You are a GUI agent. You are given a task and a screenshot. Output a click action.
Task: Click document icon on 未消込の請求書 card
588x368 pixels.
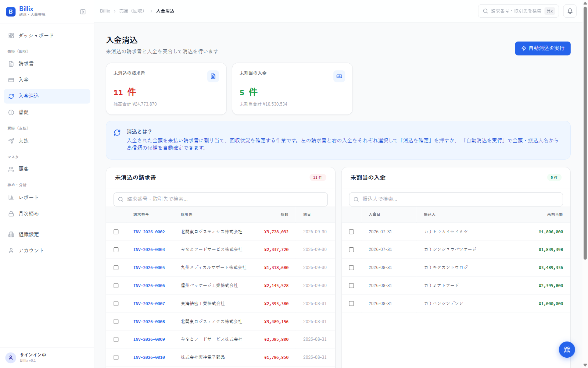[213, 76]
